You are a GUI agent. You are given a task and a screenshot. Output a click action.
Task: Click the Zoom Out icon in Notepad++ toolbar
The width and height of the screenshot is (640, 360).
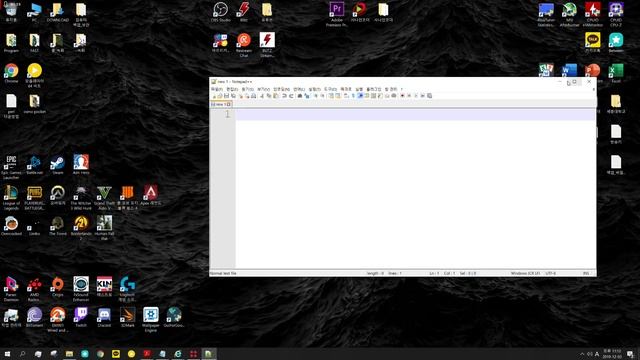pos(322,96)
